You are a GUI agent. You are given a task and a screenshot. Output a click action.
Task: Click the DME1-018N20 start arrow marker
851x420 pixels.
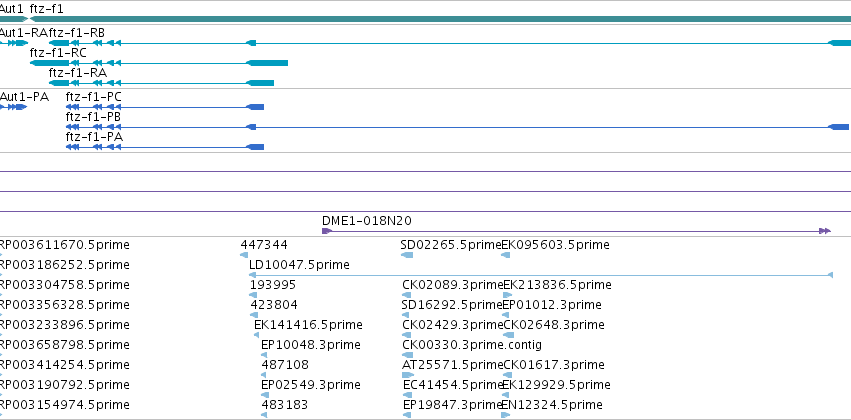pyautogui.click(x=327, y=231)
